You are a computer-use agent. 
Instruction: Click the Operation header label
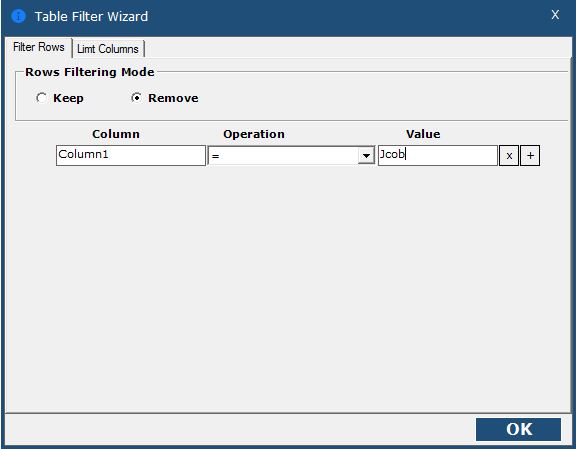click(x=254, y=134)
